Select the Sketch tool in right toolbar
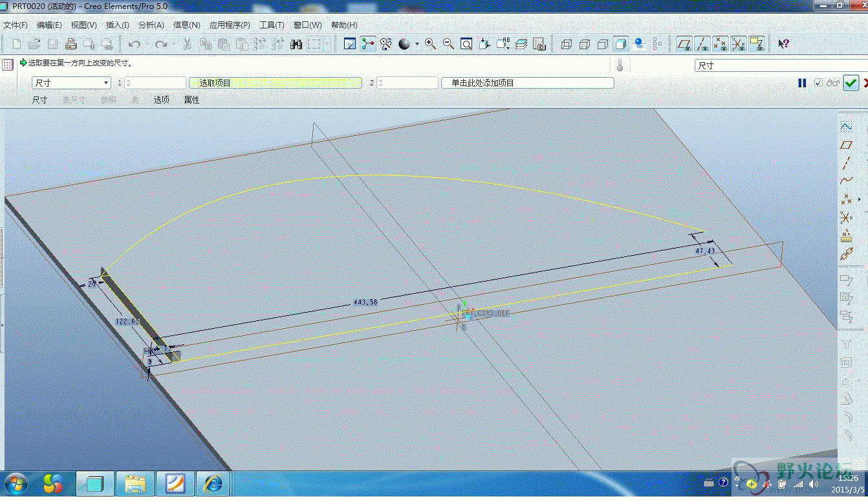The height and width of the screenshot is (501, 868). 846,126
